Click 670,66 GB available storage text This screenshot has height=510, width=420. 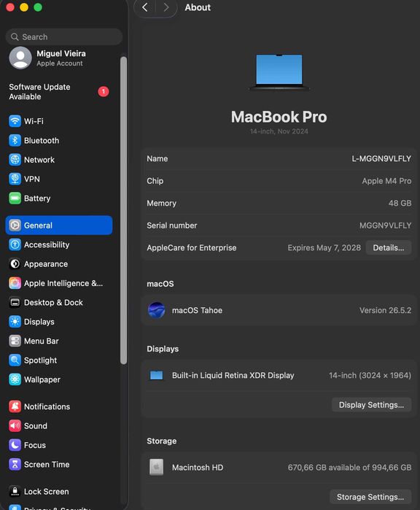click(349, 468)
